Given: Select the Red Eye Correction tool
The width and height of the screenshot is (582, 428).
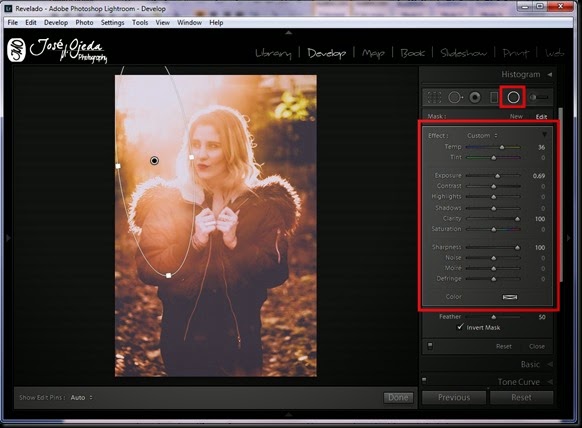Looking at the screenshot, I should 475,97.
